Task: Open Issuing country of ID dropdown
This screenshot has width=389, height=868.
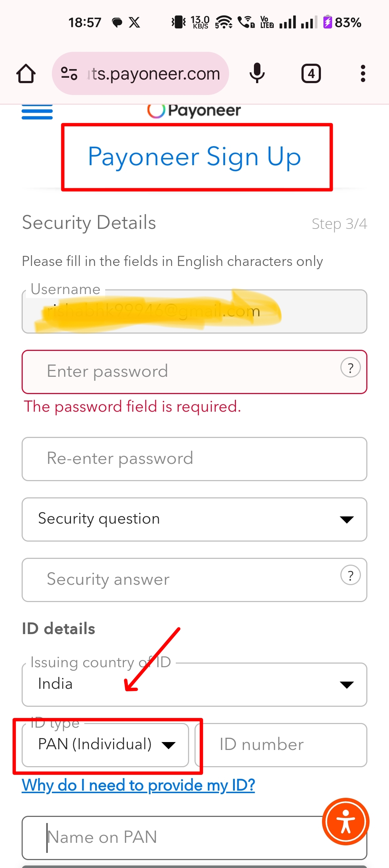Action: click(194, 684)
